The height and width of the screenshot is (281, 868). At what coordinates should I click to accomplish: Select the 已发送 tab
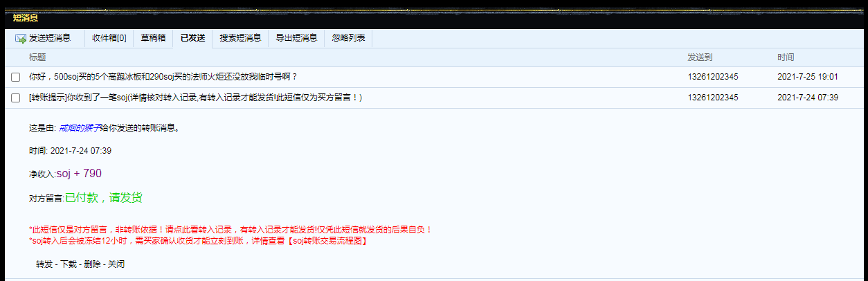click(192, 39)
